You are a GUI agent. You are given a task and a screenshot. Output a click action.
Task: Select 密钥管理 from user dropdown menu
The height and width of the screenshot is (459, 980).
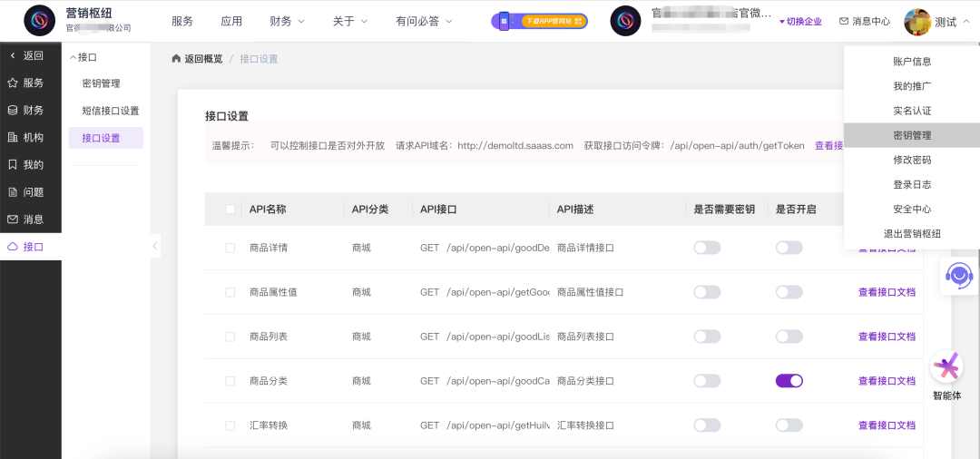(911, 135)
